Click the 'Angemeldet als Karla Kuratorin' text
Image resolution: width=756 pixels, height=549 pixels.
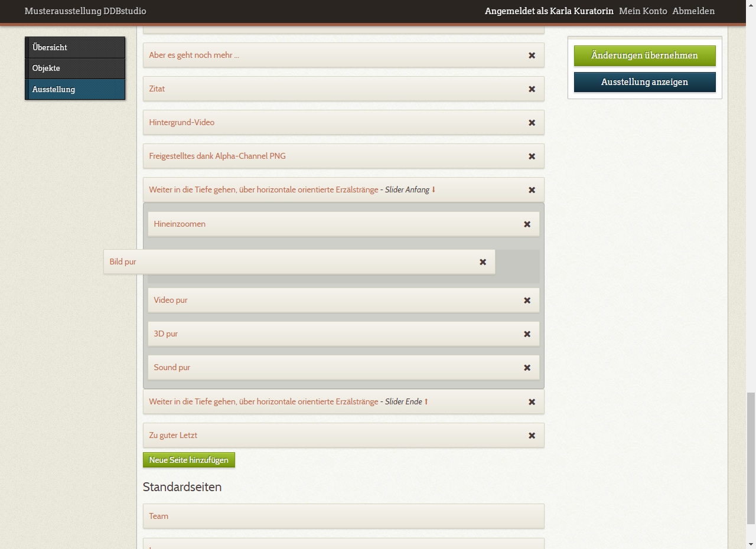[549, 11]
